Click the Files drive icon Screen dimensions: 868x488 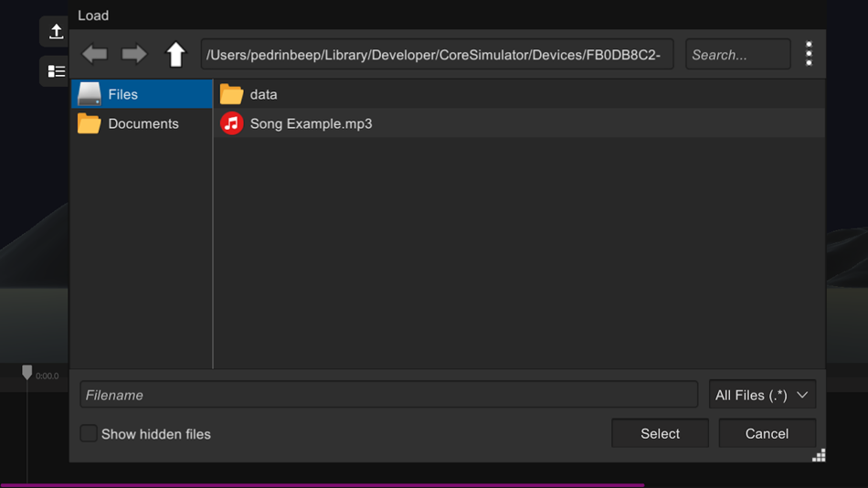coord(90,94)
